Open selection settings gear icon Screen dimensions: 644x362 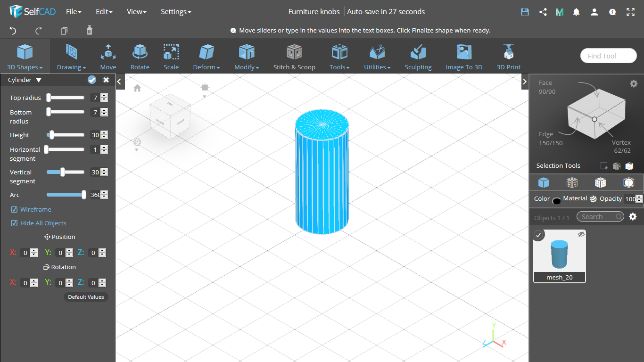[634, 83]
